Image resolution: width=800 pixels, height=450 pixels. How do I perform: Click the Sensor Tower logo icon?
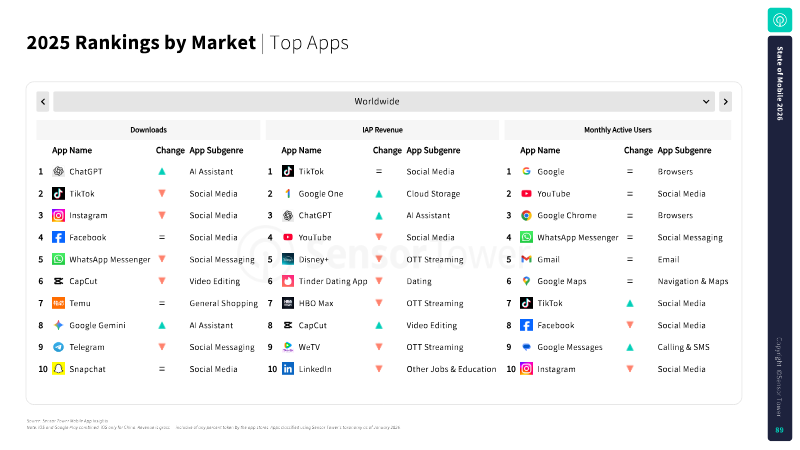779,20
